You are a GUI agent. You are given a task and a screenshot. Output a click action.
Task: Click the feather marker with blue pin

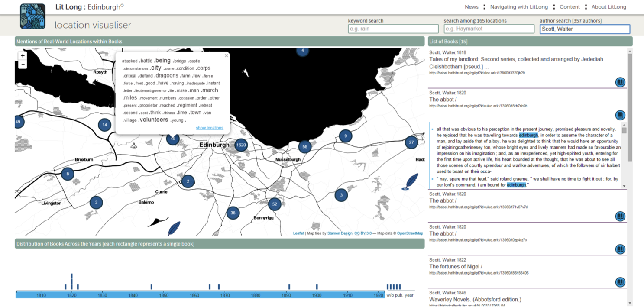tap(410, 181)
